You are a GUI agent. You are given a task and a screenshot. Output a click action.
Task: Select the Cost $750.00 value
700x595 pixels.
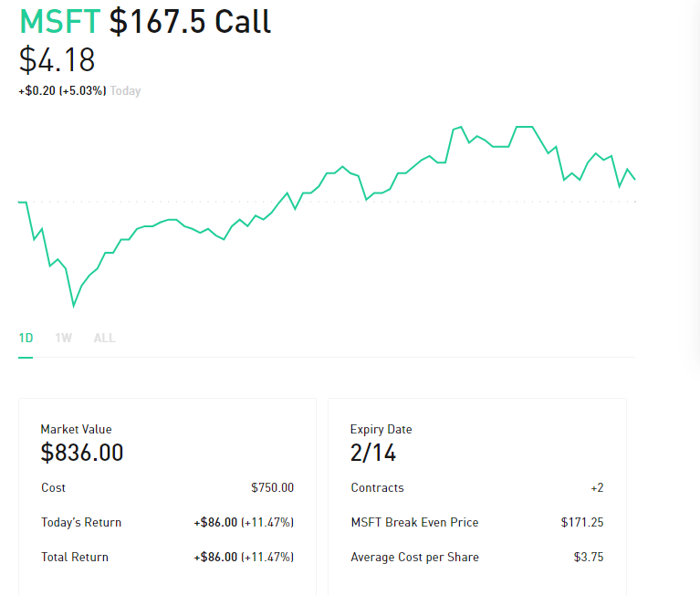click(272, 487)
